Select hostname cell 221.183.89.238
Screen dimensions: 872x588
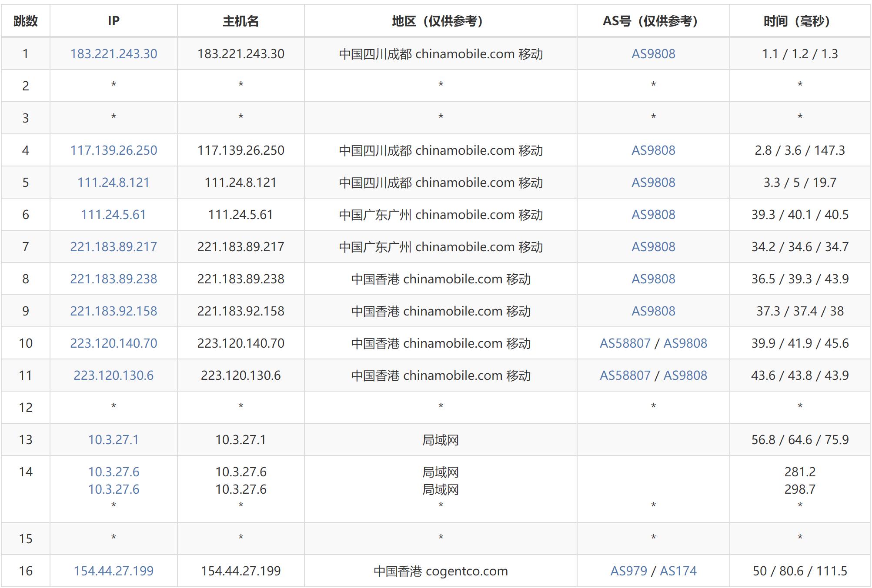click(x=241, y=279)
